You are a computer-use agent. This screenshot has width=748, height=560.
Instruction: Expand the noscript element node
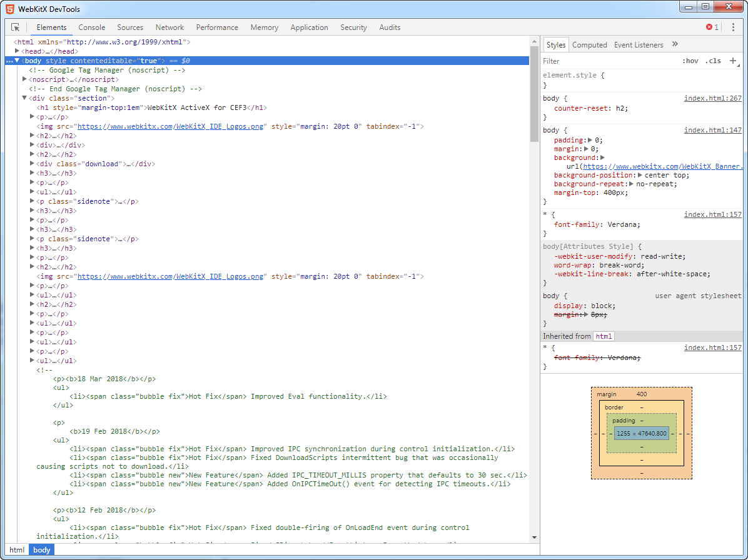pyautogui.click(x=24, y=79)
